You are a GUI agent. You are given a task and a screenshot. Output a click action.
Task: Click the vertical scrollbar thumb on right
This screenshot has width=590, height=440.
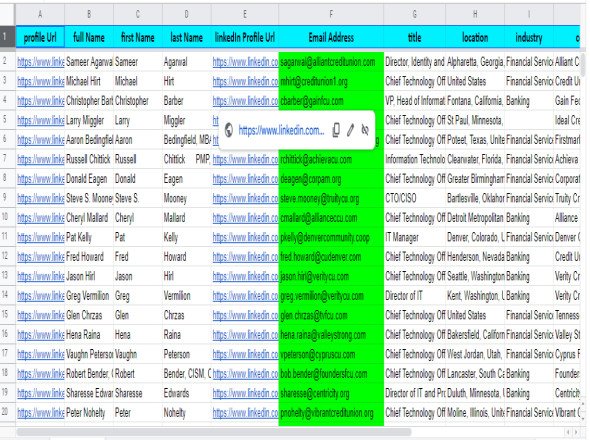pyautogui.click(x=583, y=65)
